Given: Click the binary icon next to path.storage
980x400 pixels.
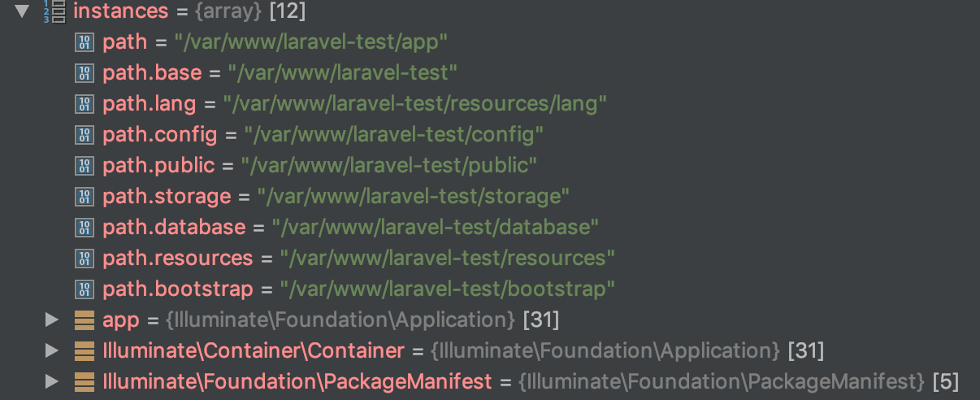Looking at the screenshot, I should click(85, 197).
